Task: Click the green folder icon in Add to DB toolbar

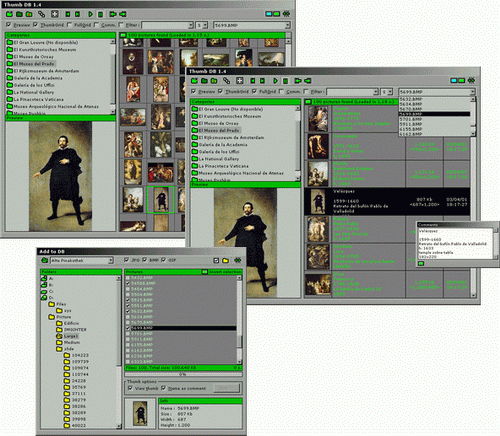Action: click(x=44, y=260)
